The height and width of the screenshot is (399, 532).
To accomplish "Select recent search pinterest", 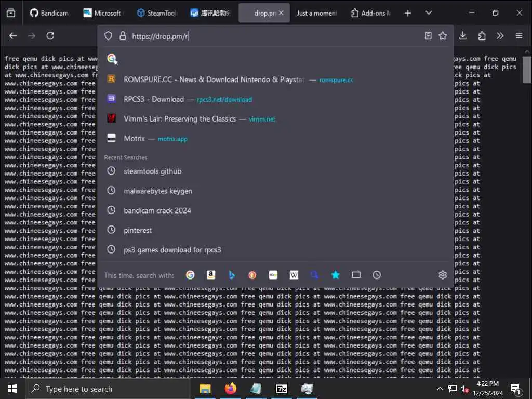I will pyautogui.click(x=275, y=230).
